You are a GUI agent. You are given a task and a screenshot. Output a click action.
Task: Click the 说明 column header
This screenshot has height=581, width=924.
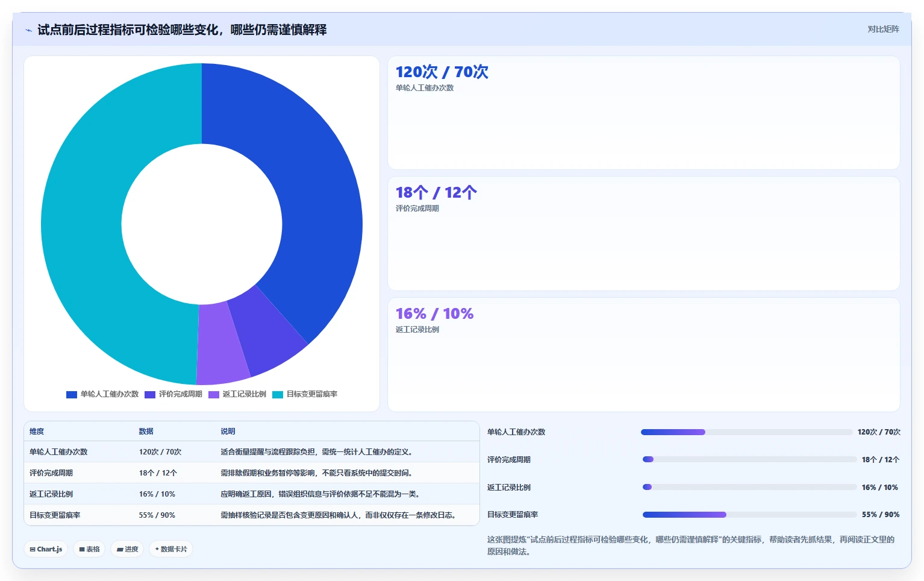tap(228, 432)
